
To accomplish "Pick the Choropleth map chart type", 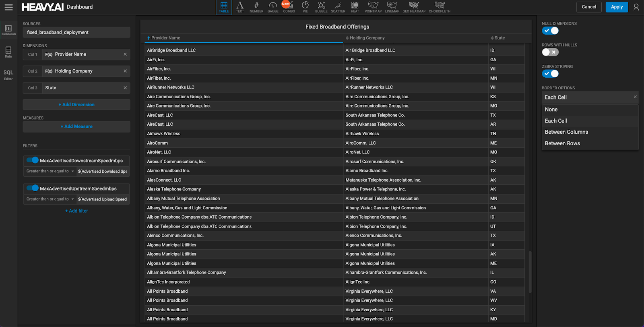I will [440, 7].
